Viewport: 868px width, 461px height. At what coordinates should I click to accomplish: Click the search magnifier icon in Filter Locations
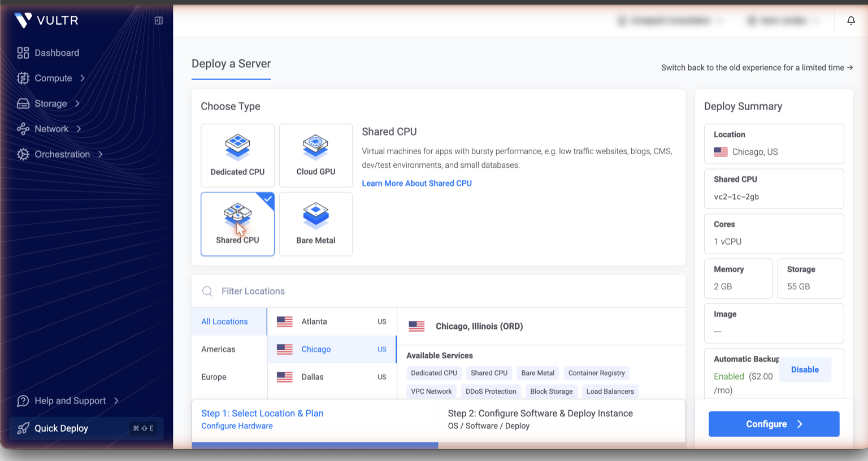207,291
